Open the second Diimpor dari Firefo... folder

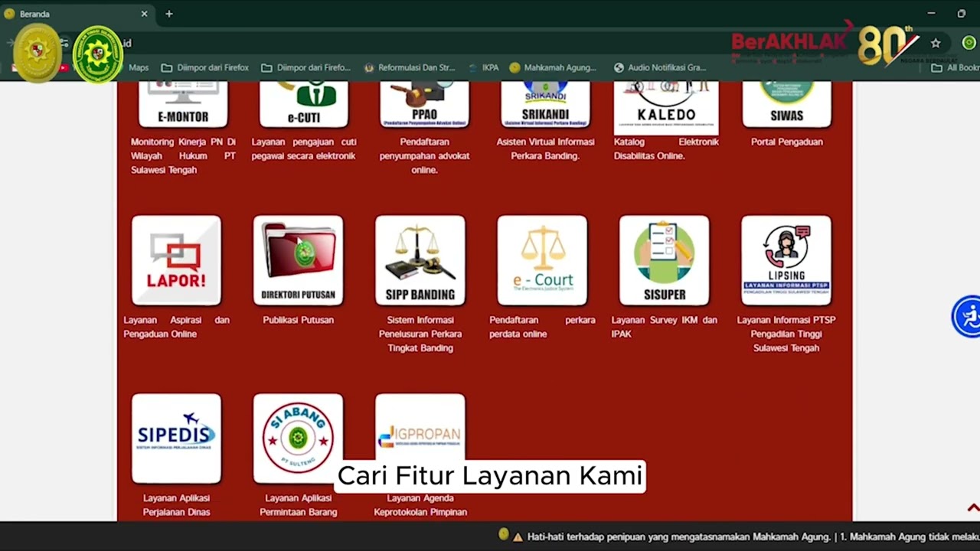[x=305, y=67]
